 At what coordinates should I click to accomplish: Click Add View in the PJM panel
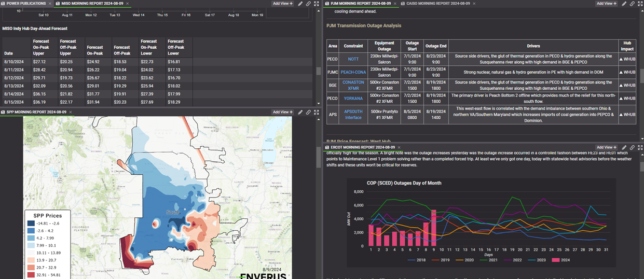pos(606,4)
